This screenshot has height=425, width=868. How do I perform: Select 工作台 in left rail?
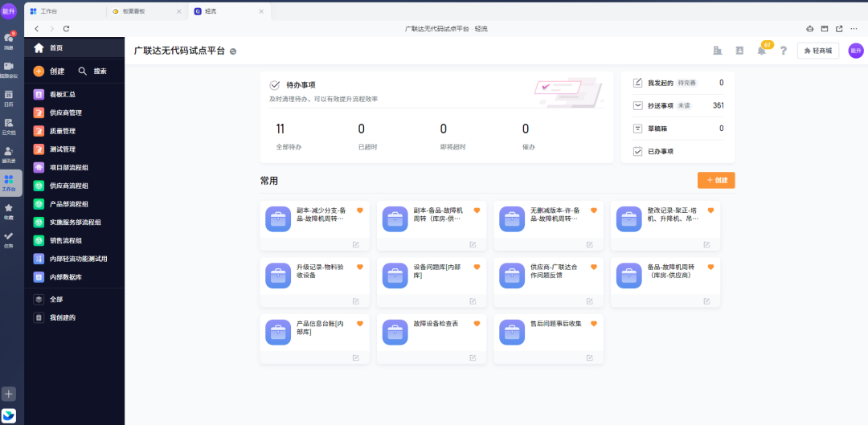(x=9, y=182)
